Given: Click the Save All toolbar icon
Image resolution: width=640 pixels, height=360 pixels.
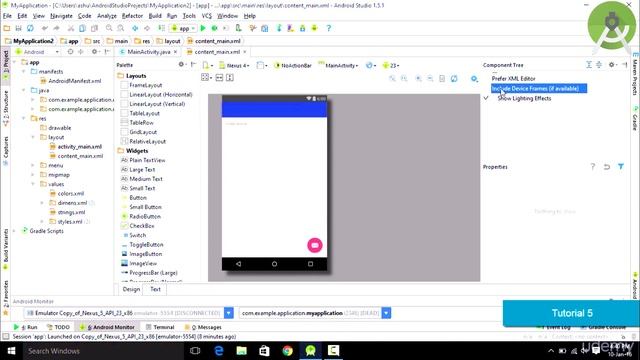Looking at the screenshot, I should point(18,28).
